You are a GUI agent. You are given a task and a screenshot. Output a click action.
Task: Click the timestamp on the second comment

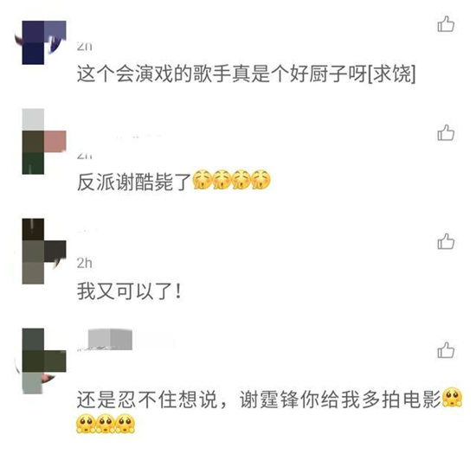[85, 156]
